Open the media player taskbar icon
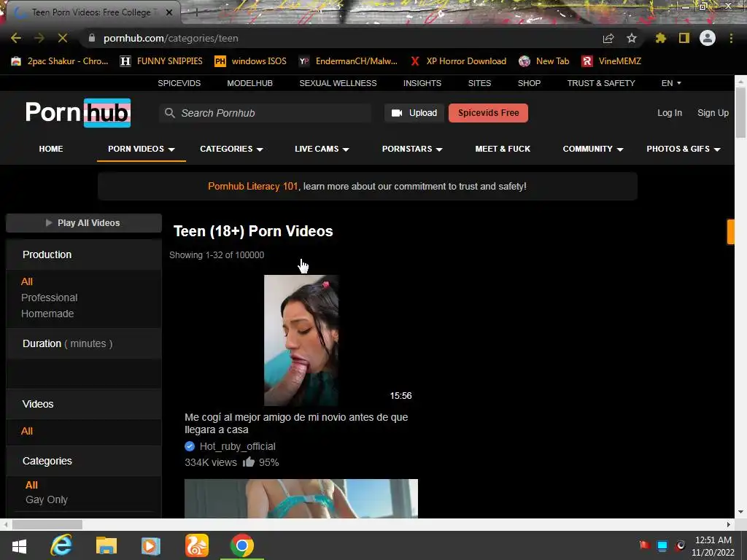Screen dimensions: 747x560 click(x=151, y=545)
